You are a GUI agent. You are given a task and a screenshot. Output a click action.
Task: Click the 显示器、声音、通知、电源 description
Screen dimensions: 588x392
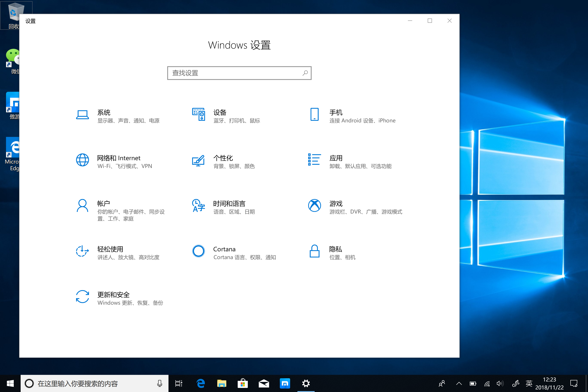[x=128, y=121]
